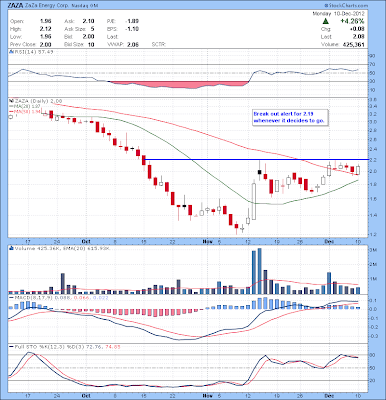
Task: Select the break out alert annotation box
Action: [x=289, y=117]
